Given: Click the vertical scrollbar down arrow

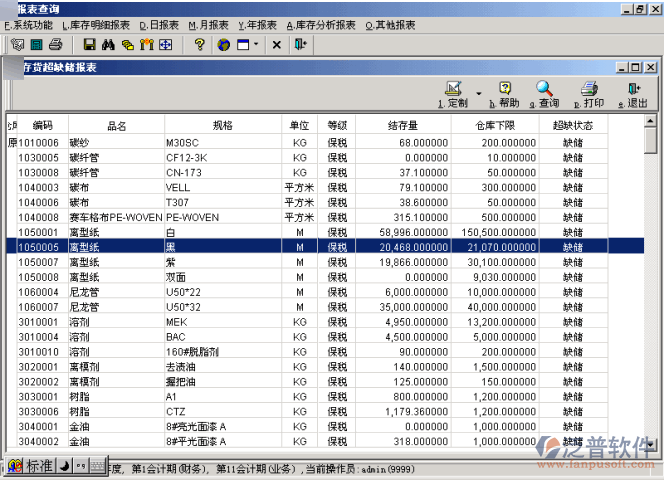Looking at the screenshot, I should point(651,441).
